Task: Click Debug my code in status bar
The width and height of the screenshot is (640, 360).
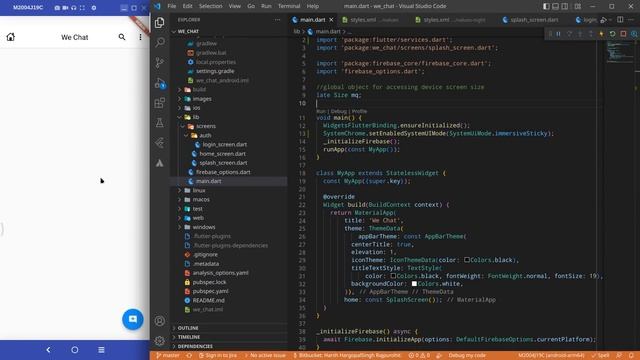Action: point(467,356)
